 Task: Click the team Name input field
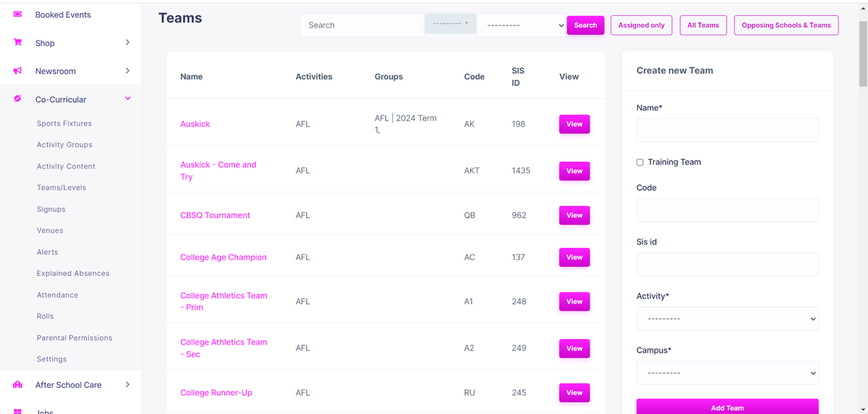[727, 131]
